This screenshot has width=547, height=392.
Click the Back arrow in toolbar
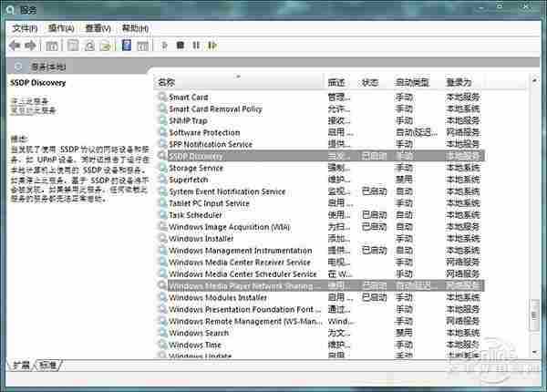tap(15, 45)
